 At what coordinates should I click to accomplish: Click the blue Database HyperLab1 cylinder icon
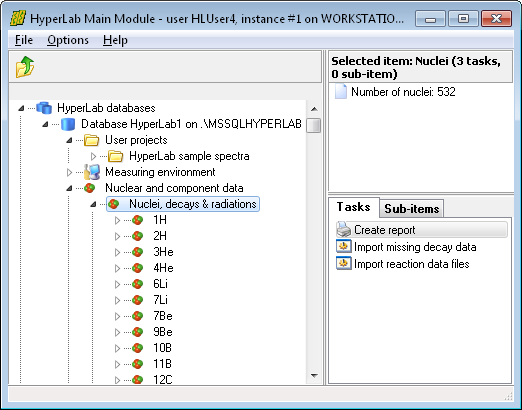pyautogui.click(x=68, y=124)
